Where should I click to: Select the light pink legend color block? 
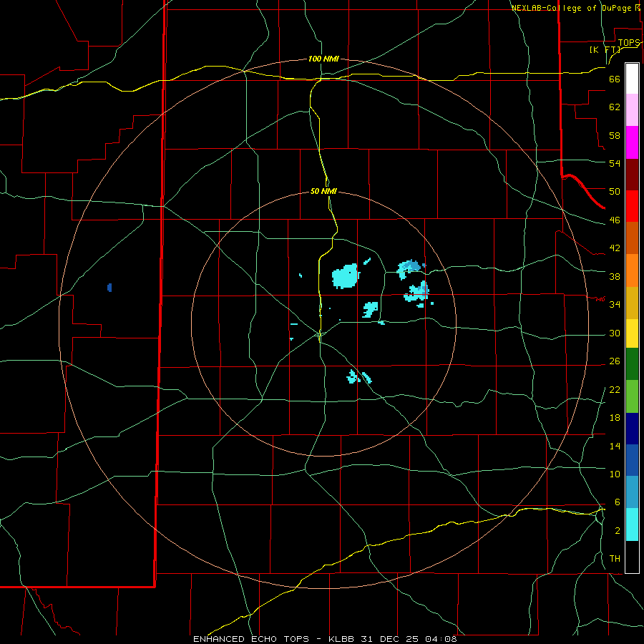click(x=632, y=109)
